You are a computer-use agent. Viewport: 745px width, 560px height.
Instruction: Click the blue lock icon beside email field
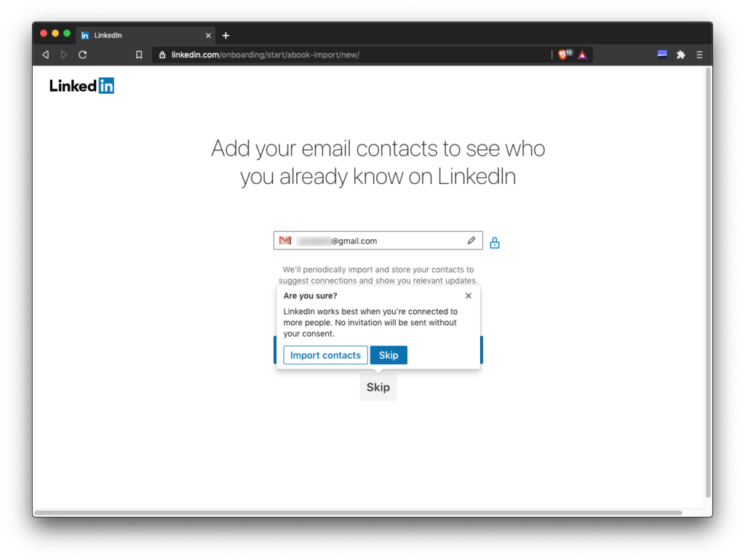(x=495, y=243)
